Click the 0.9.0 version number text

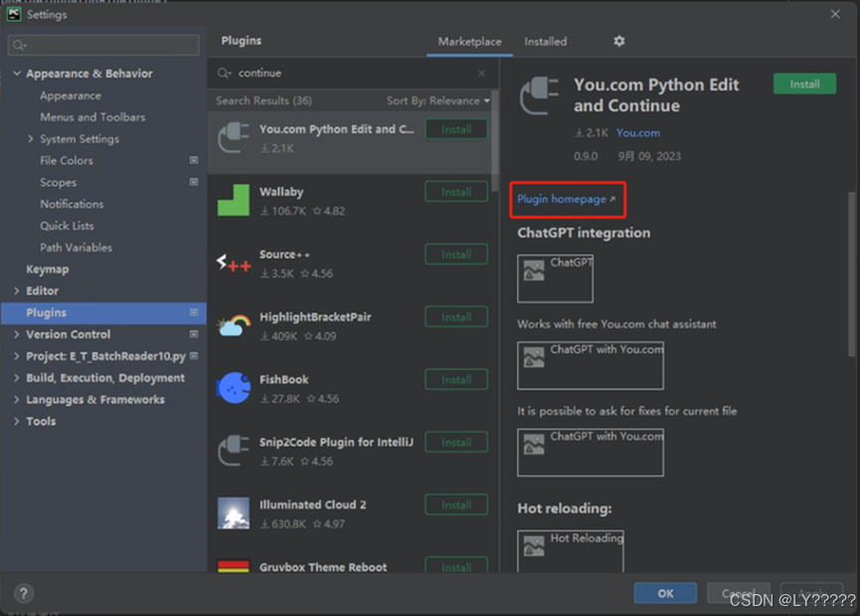(586, 157)
